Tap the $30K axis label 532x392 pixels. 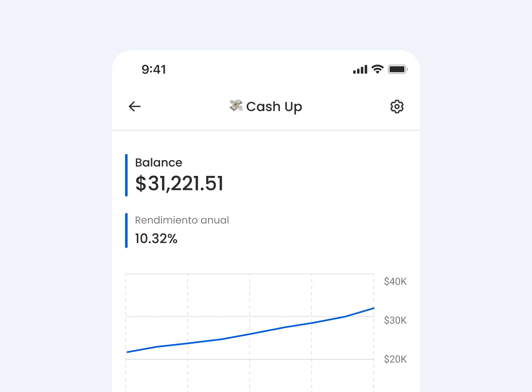395,320
